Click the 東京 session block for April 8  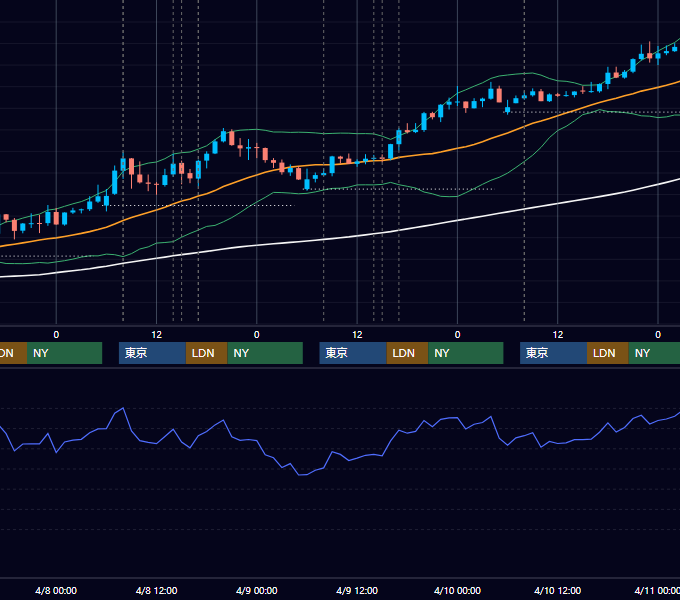click(152, 353)
